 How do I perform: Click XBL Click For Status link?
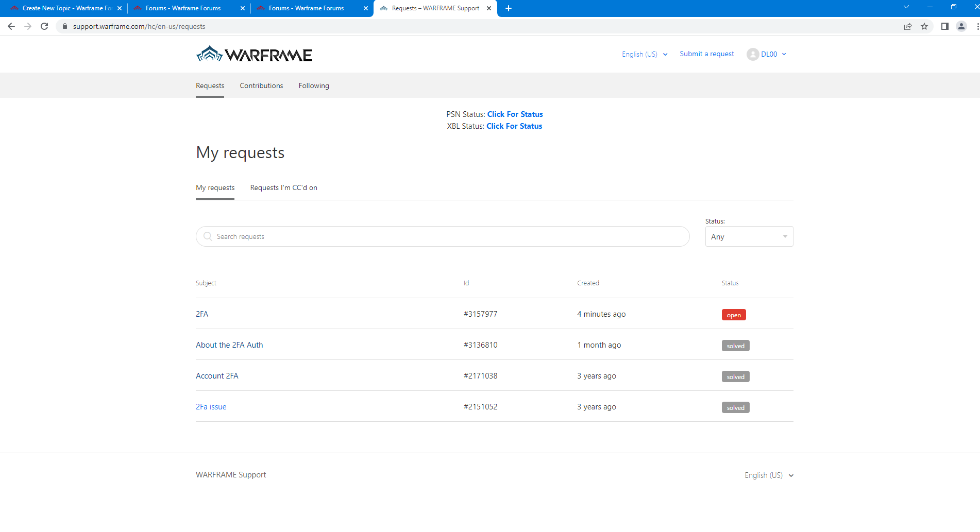coord(514,126)
